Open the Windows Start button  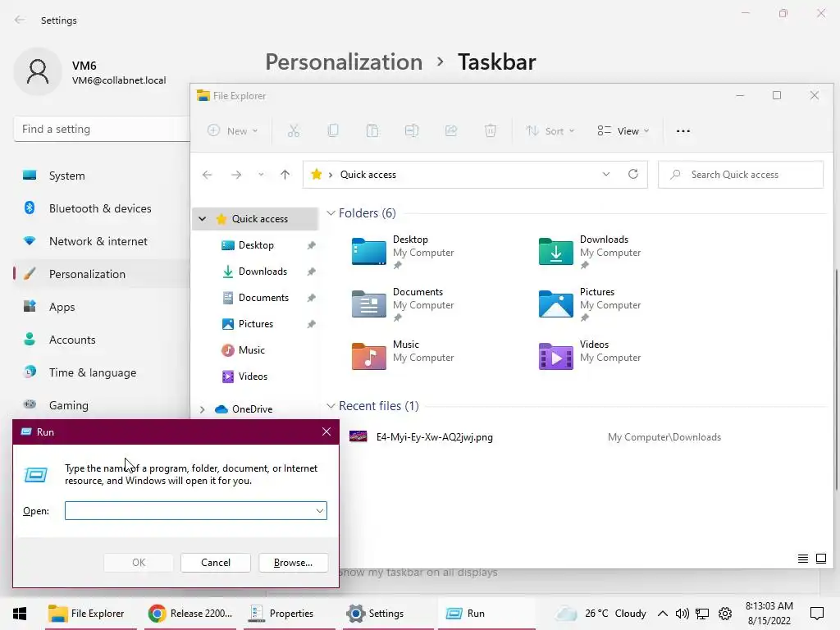click(x=20, y=614)
